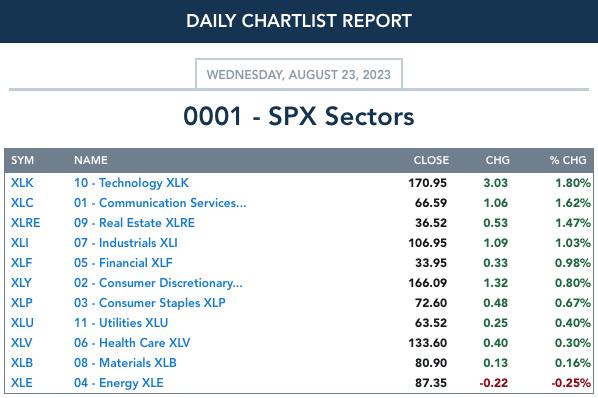Open 01 - Communication Services chart link
598x398 pixels.
coord(160,203)
